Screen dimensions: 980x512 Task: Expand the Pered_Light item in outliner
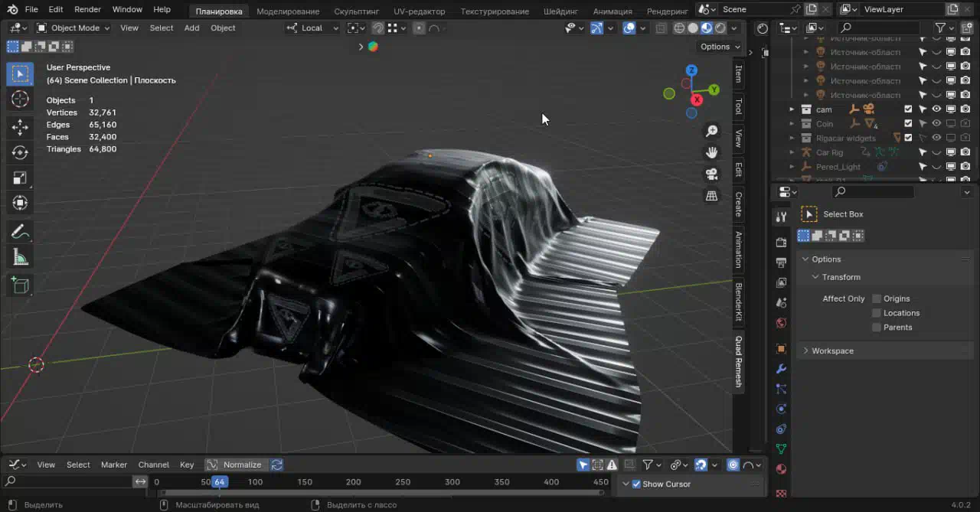coord(792,167)
